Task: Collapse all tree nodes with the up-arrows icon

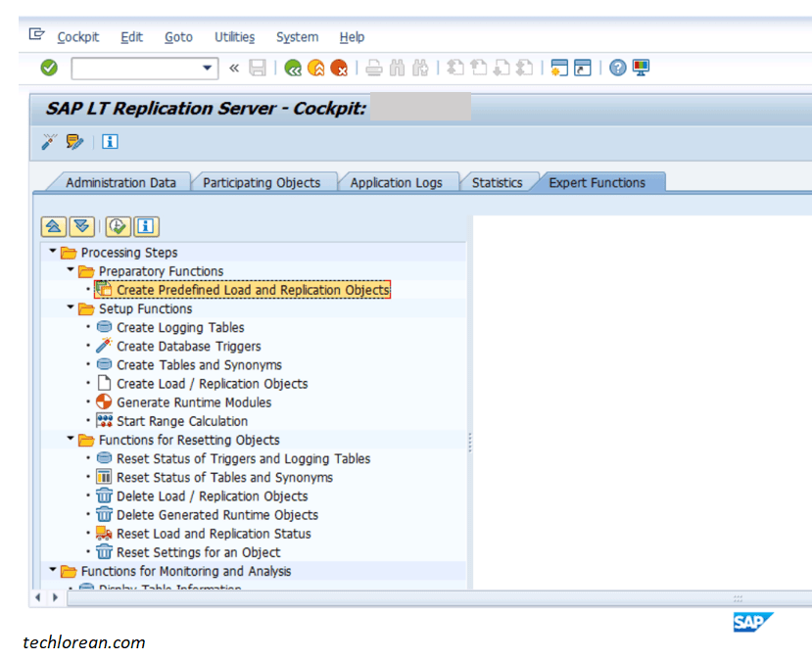Action: click(x=54, y=226)
